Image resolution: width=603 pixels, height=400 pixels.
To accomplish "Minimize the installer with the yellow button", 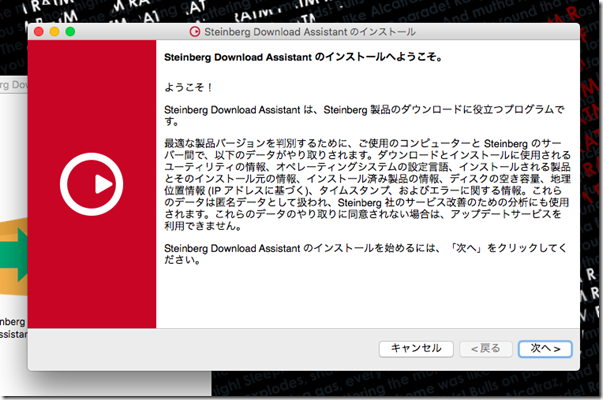I will point(54,32).
